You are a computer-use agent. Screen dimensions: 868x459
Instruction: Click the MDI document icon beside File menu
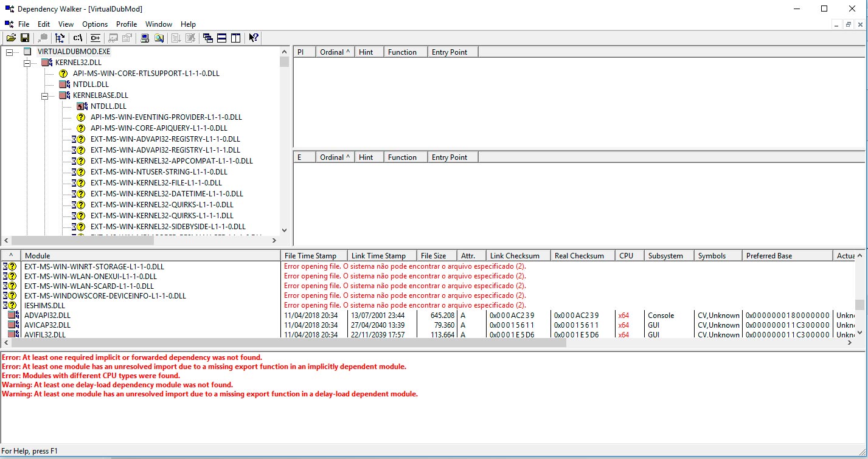point(9,24)
